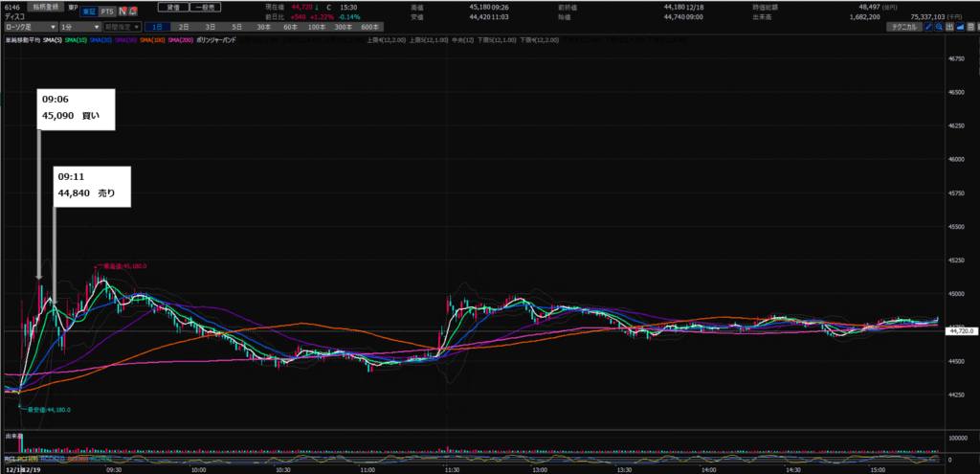The image size is (980, 474).
Task: Select the pencil drawing tool icon
Action: (928, 29)
